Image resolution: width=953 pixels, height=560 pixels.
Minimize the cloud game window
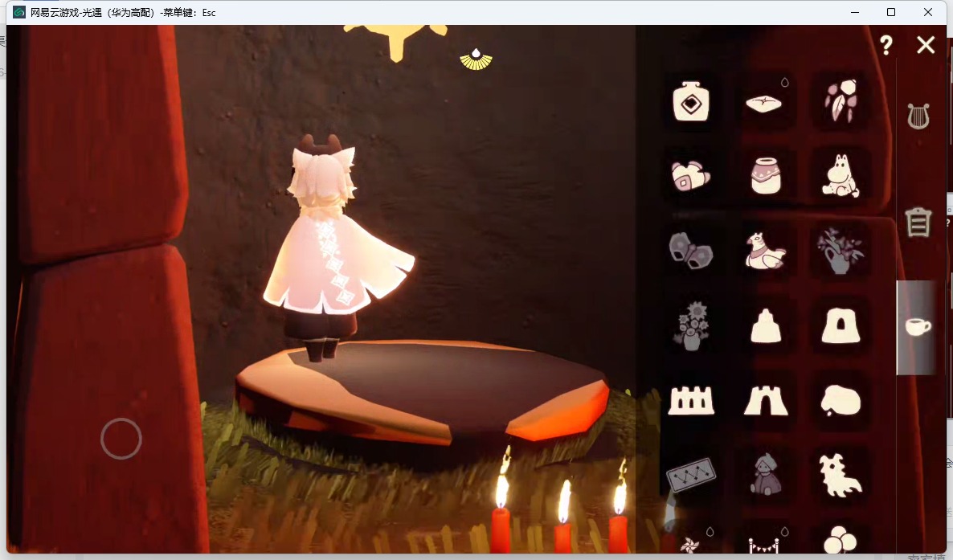click(855, 12)
